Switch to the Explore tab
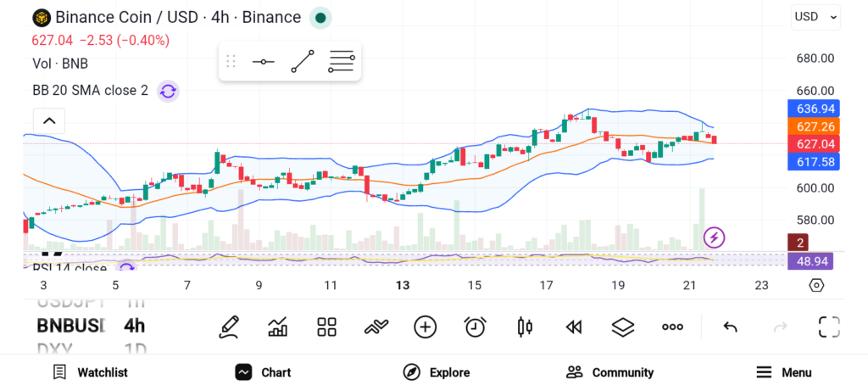 [437, 372]
